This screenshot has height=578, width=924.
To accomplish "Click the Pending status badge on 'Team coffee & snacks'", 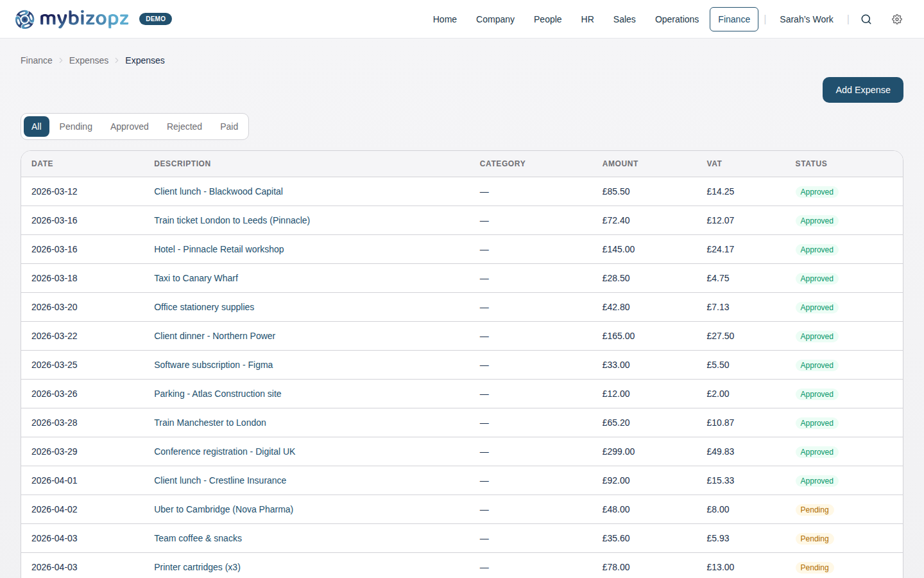I will [x=814, y=538].
